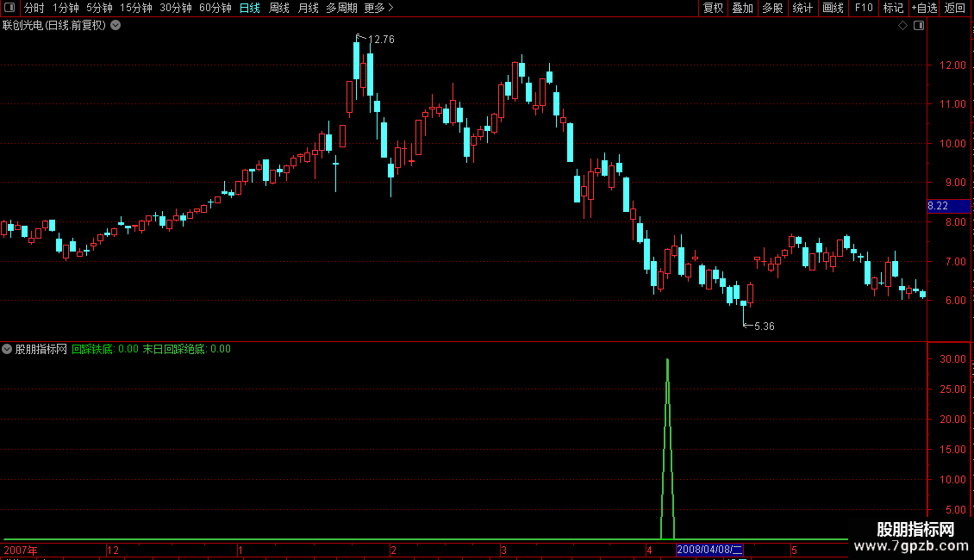
Task: Click the 12.76 high price annotation
Action: (x=381, y=40)
